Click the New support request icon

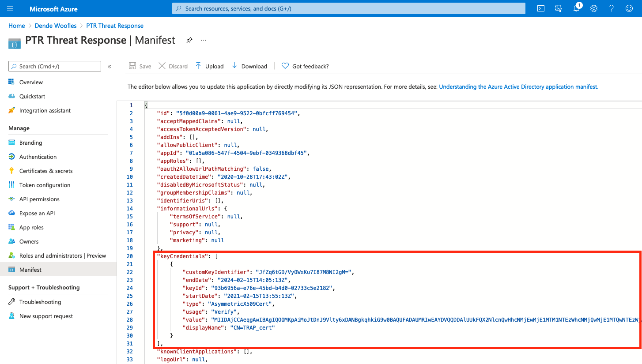coord(12,316)
